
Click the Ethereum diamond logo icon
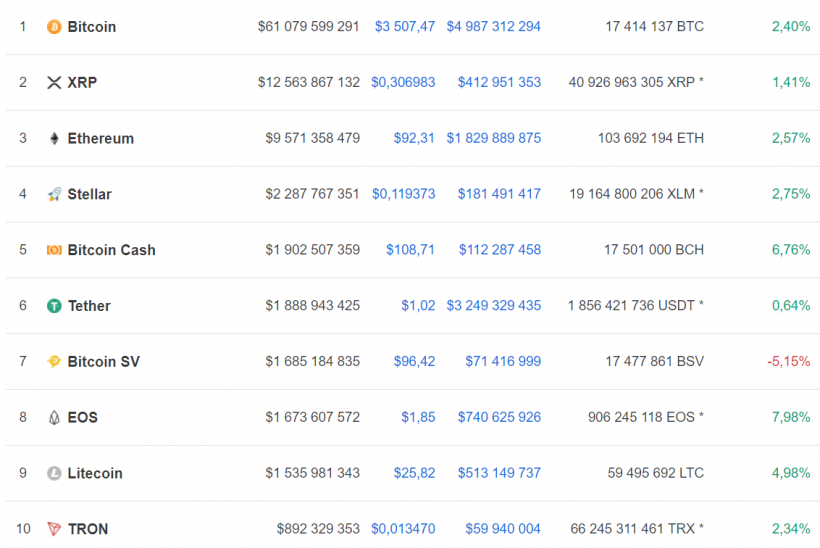pos(54,139)
